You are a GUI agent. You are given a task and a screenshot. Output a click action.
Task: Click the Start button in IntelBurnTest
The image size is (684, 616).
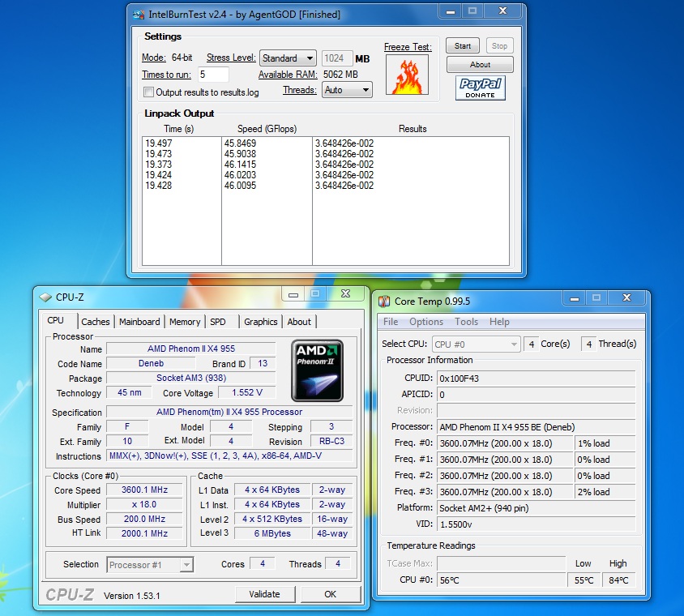pos(463,46)
